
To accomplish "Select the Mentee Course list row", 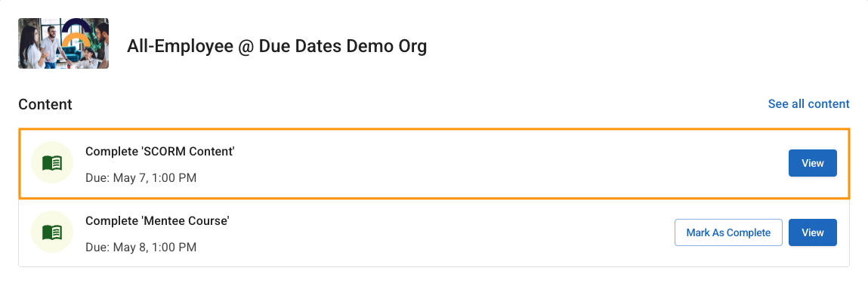I will [434, 232].
